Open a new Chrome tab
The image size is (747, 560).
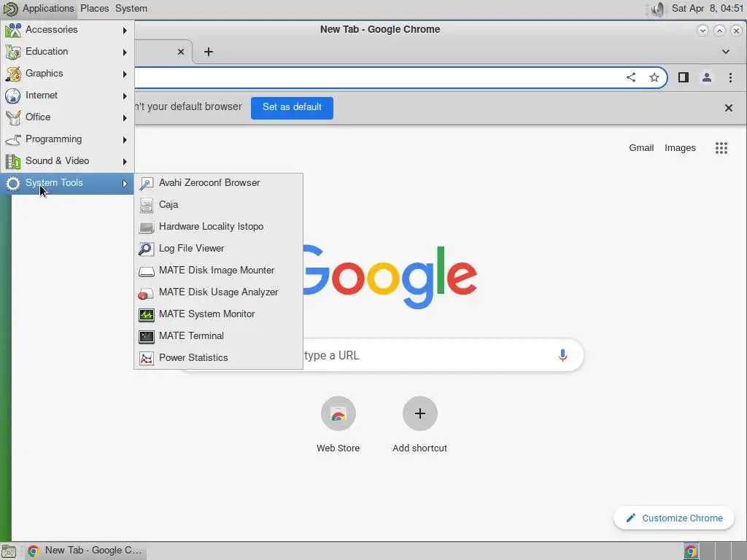tap(208, 52)
